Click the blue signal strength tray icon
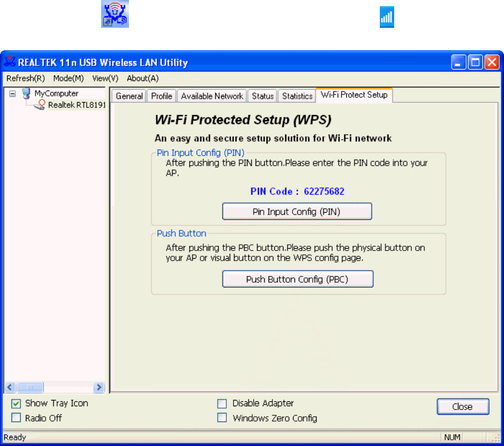 coord(387,17)
